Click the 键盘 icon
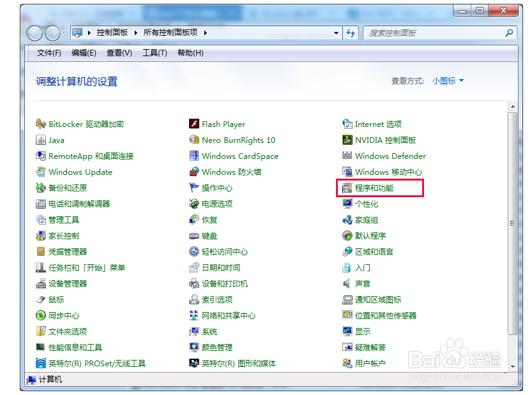The height and width of the screenshot is (395, 532). tap(194, 235)
